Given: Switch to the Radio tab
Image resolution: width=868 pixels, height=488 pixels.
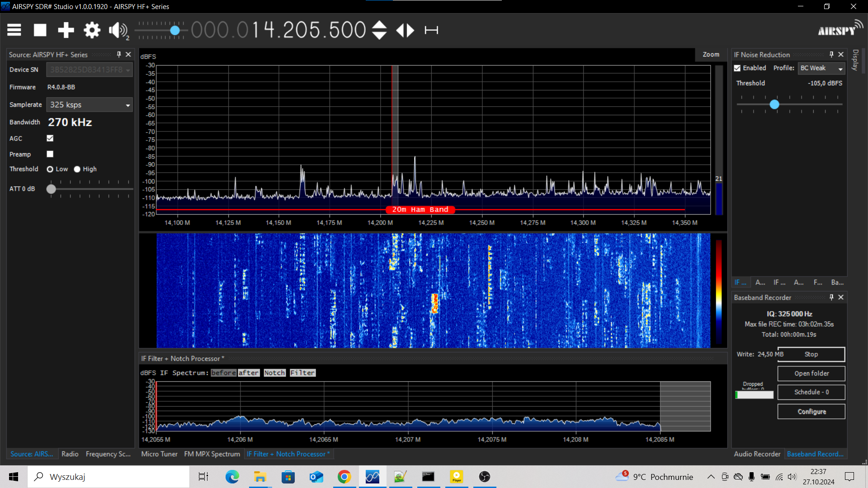Looking at the screenshot, I should click(70, 454).
